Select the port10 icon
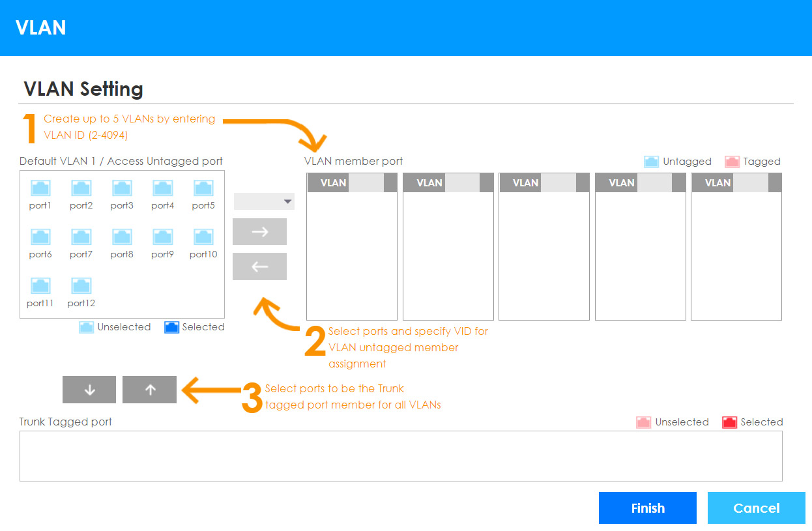This screenshot has height=531, width=812. pyautogui.click(x=203, y=237)
